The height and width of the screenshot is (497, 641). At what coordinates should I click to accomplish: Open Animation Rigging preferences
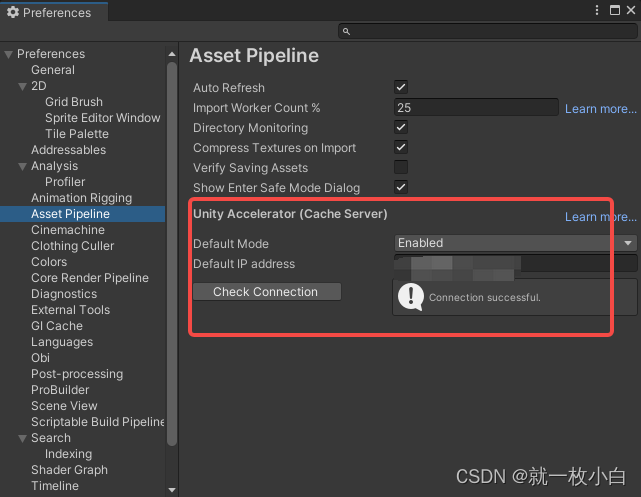[x=81, y=198]
